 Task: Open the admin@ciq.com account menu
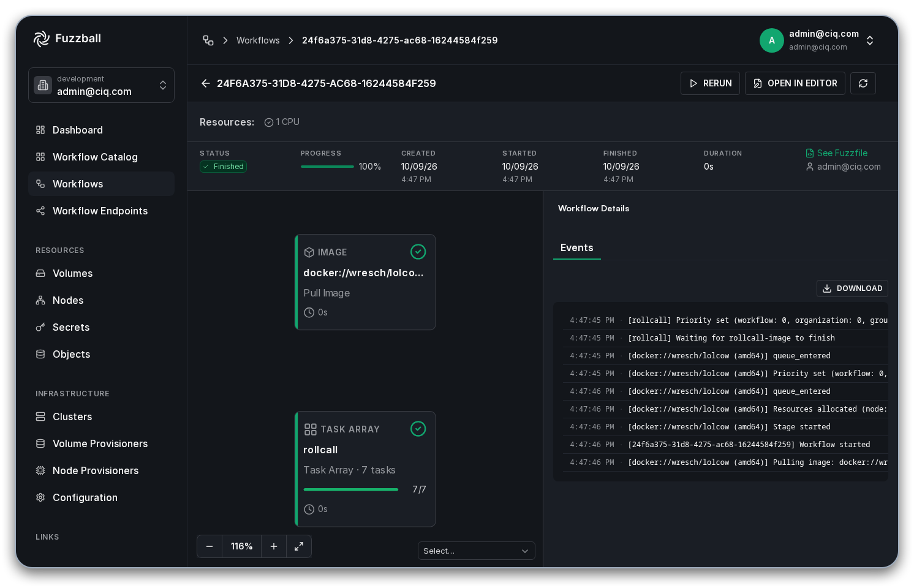[817, 40]
